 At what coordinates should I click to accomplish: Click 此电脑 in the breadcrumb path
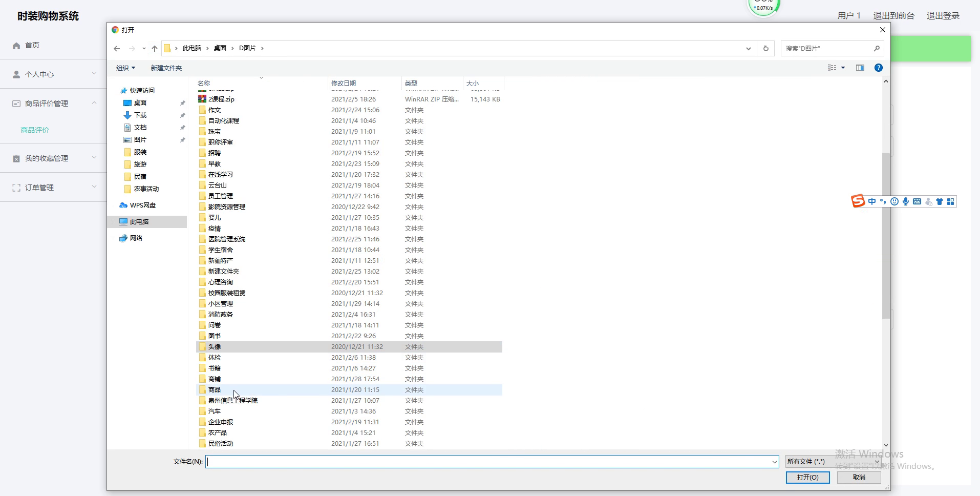coord(192,48)
